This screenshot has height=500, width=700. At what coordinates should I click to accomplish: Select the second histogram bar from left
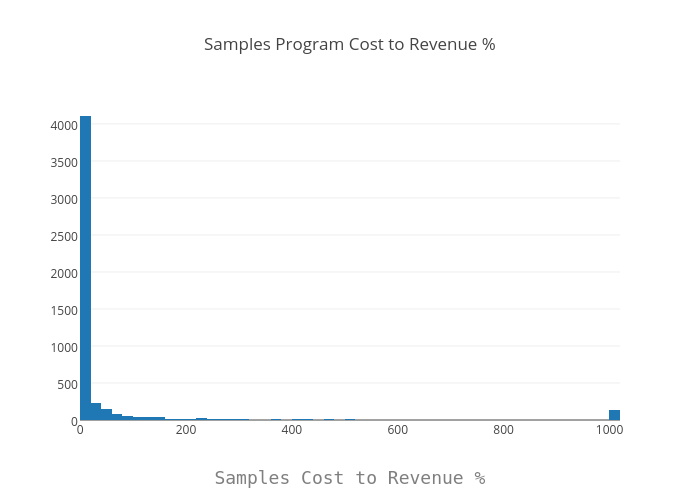pyautogui.click(x=96, y=412)
